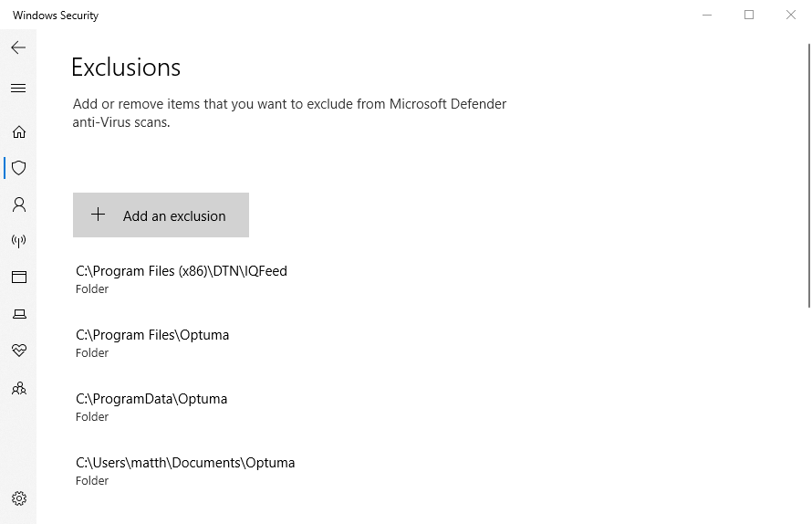Screen dimensions: 812x524
Task: Click the vertical scrollbar on the right
Action: coord(809,176)
